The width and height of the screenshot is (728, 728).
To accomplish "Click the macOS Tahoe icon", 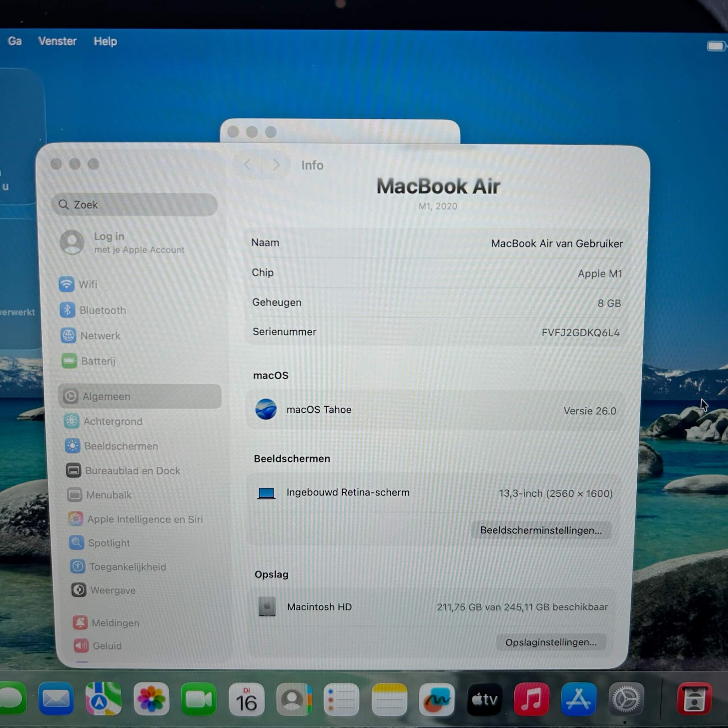I will (x=266, y=409).
